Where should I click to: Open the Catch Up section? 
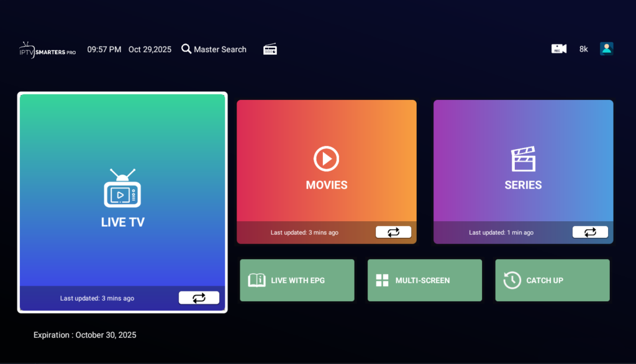click(552, 280)
